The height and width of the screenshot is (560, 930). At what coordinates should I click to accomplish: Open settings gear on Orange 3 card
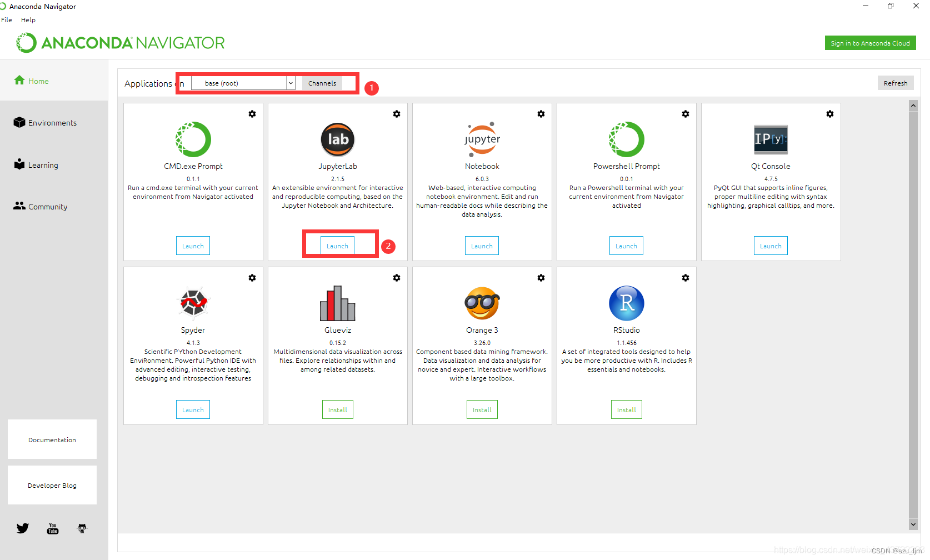(x=541, y=278)
